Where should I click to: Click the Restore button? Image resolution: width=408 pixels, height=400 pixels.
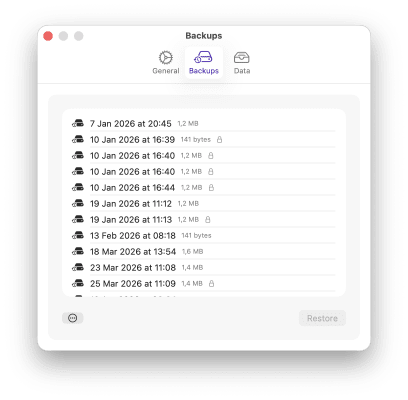click(x=322, y=318)
